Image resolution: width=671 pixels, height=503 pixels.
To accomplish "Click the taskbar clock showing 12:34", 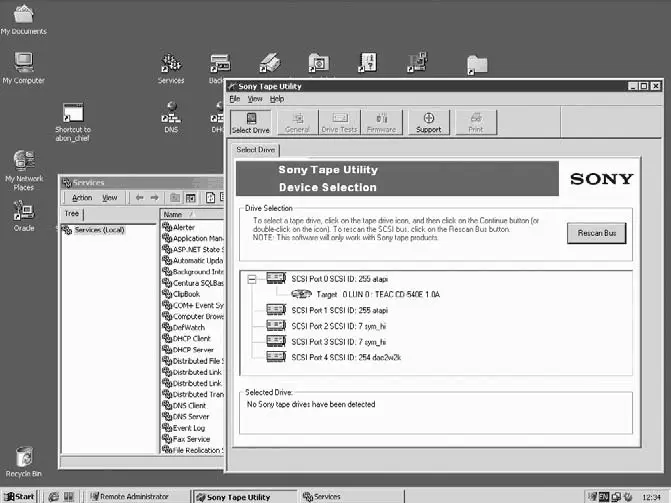I will tap(651, 497).
